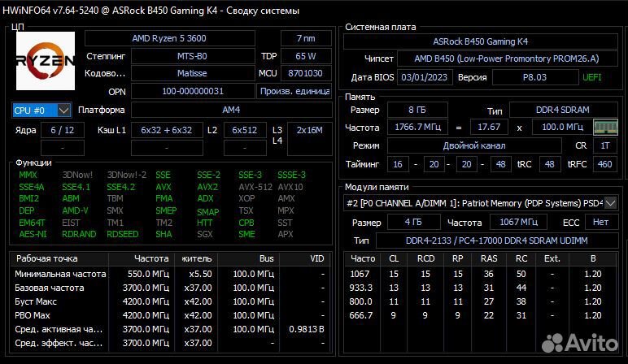Select the Базовая частота row
The width and height of the screenshot is (628, 364).
[x=172, y=288]
